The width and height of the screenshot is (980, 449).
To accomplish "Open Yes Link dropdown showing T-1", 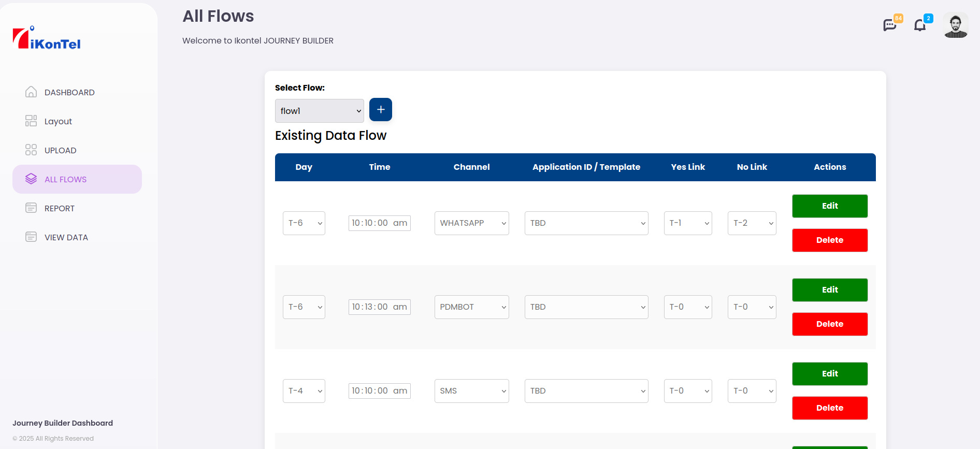I will (688, 223).
